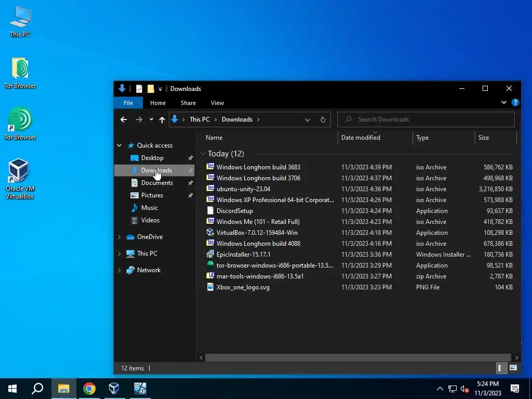Screen dimensions: 532x399
Task: Expand the ribbon with the chevron
Action: (x=504, y=102)
